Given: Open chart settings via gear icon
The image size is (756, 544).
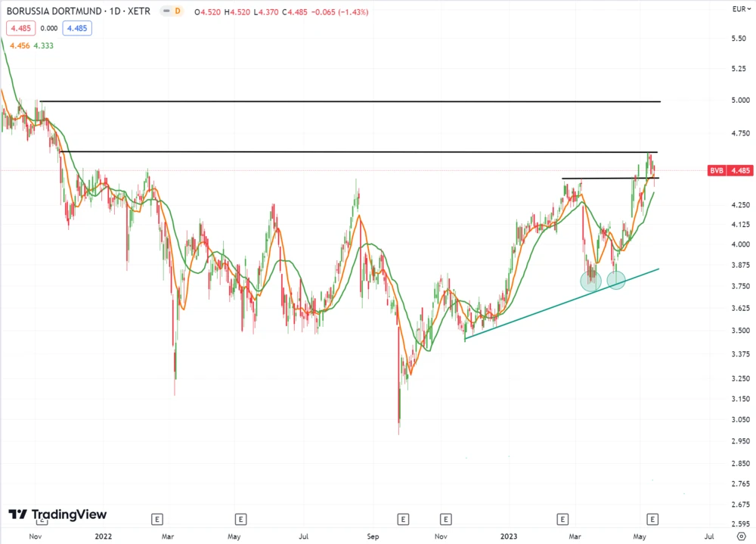Looking at the screenshot, I should [741, 536].
